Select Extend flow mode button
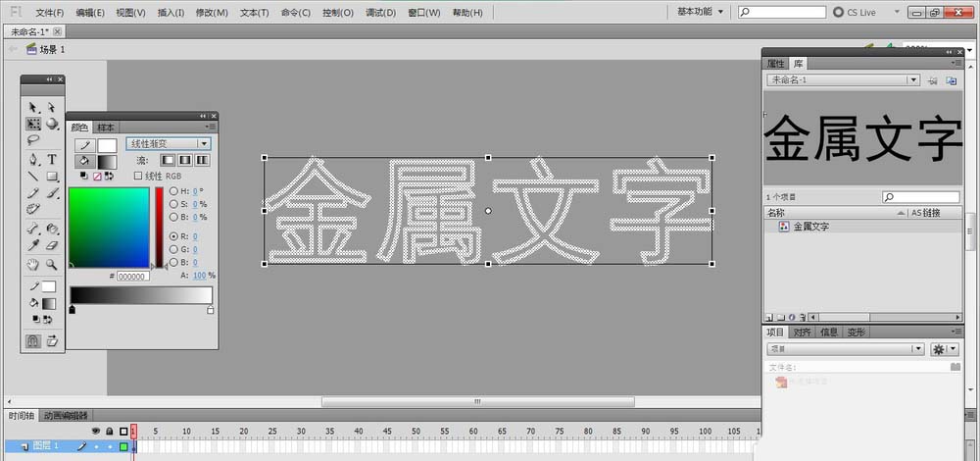Image resolution: width=980 pixels, height=461 pixels. pyautogui.click(x=169, y=161)
